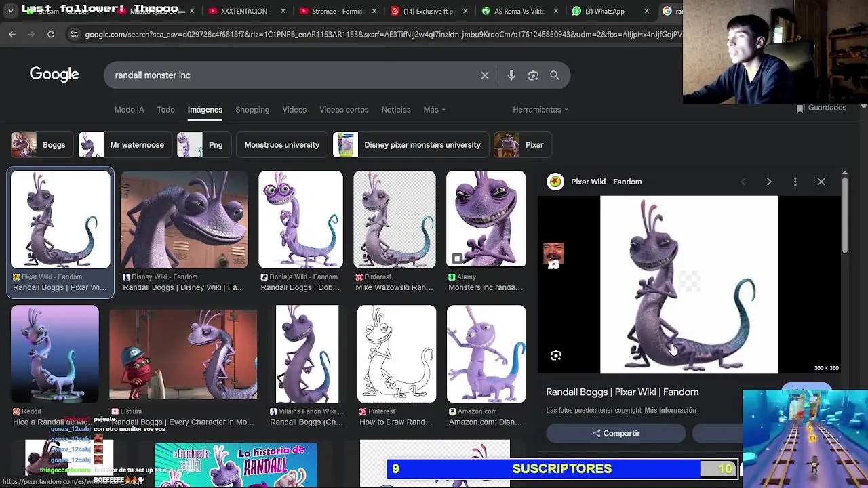The image size is (868, 488).
Task: Open Google Lens camera search icon
Action: point(533,75)
